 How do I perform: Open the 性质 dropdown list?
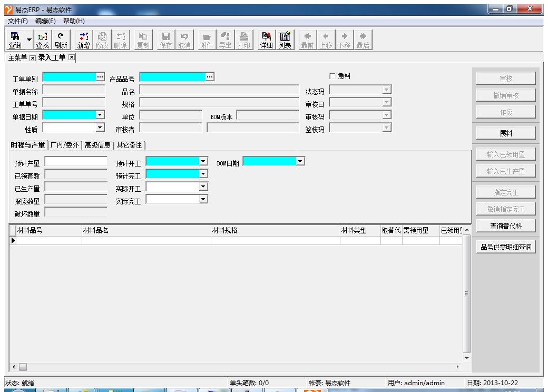point(100,128)
